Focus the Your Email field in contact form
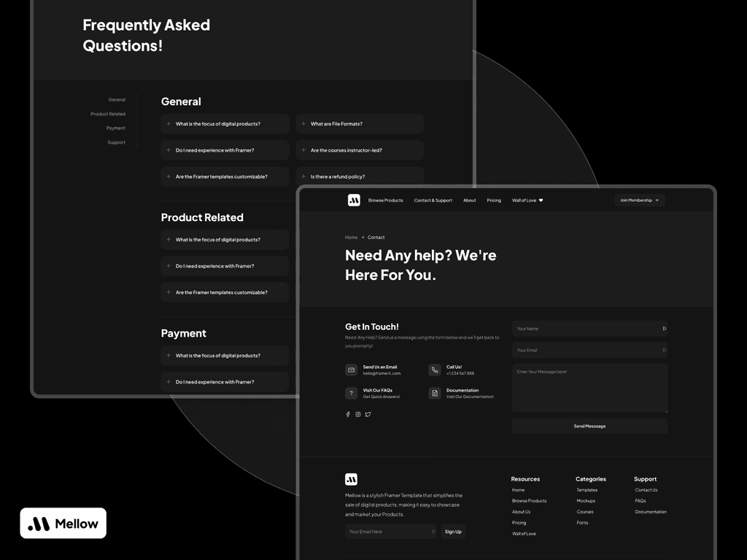The width and height of the screenshot is (747, 560). coord(589,350)
